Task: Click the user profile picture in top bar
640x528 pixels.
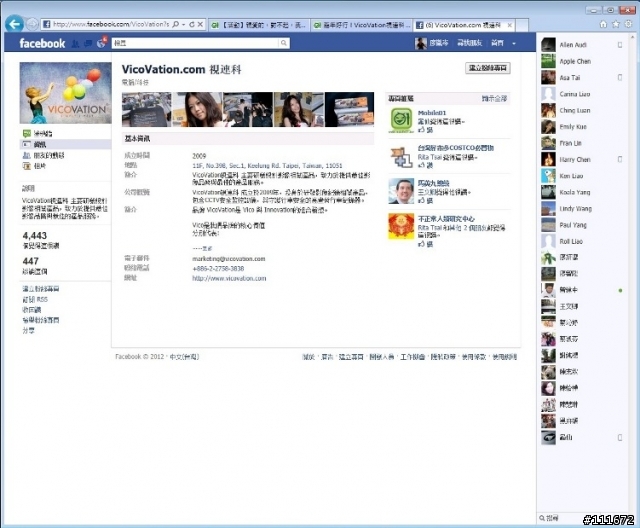Action: 421,43
